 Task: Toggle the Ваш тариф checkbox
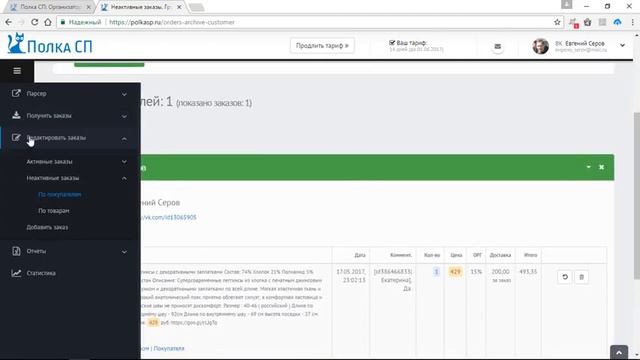(x=392, y=42)
